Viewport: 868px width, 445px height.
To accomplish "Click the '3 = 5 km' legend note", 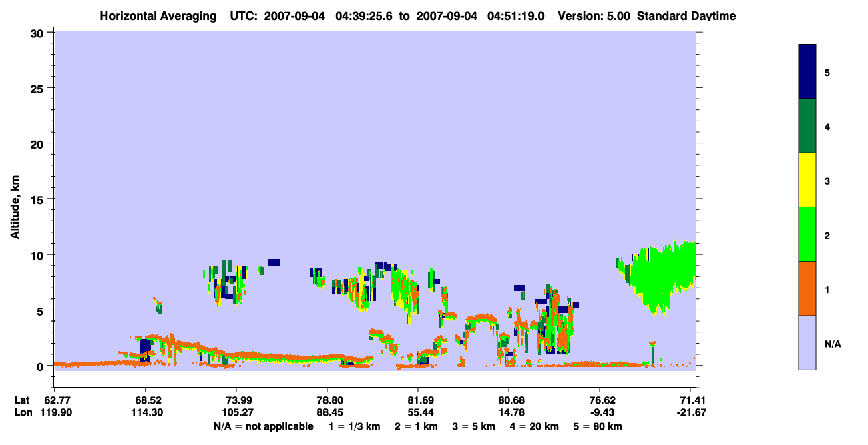I will coord(474,426).
